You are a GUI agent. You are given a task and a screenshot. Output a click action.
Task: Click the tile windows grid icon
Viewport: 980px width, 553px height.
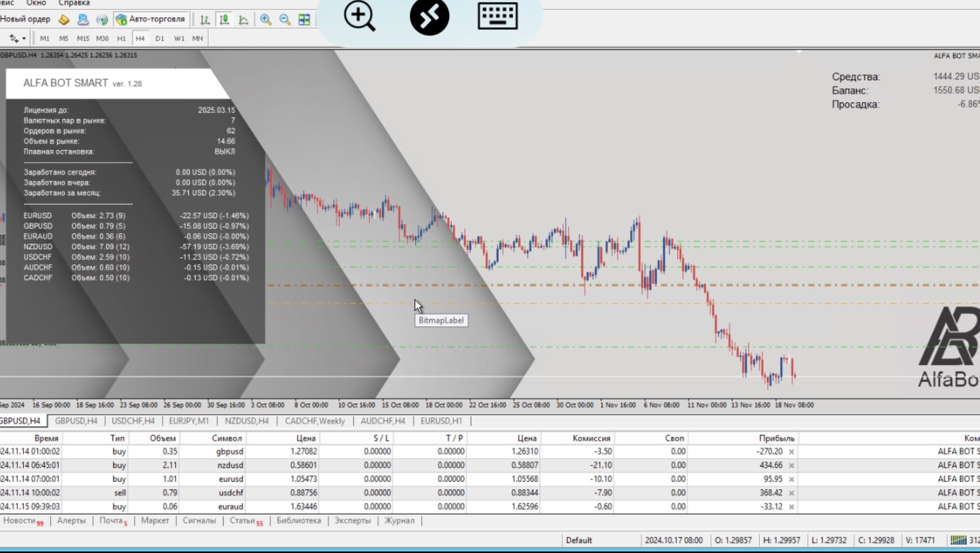(304, 19)
